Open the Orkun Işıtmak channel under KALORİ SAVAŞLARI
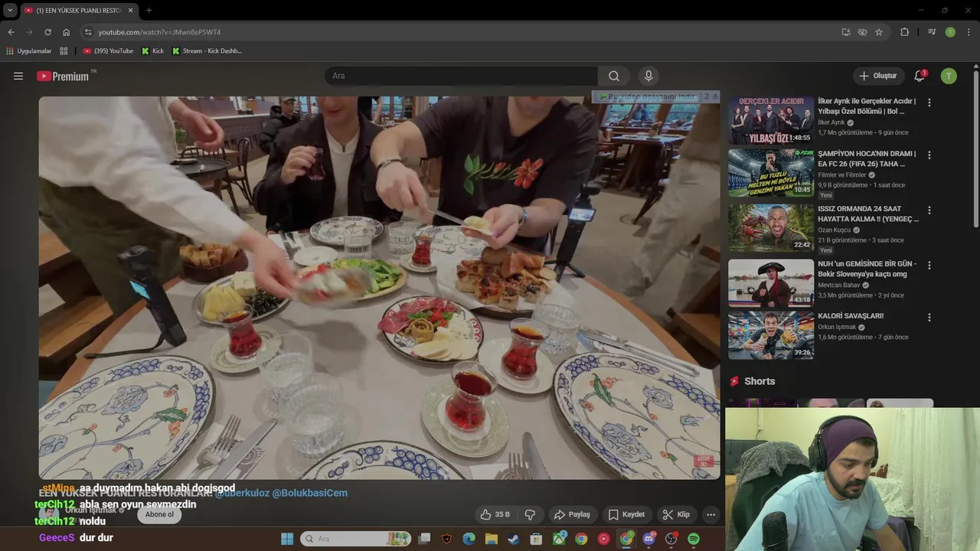 click(x=839, y=327)
